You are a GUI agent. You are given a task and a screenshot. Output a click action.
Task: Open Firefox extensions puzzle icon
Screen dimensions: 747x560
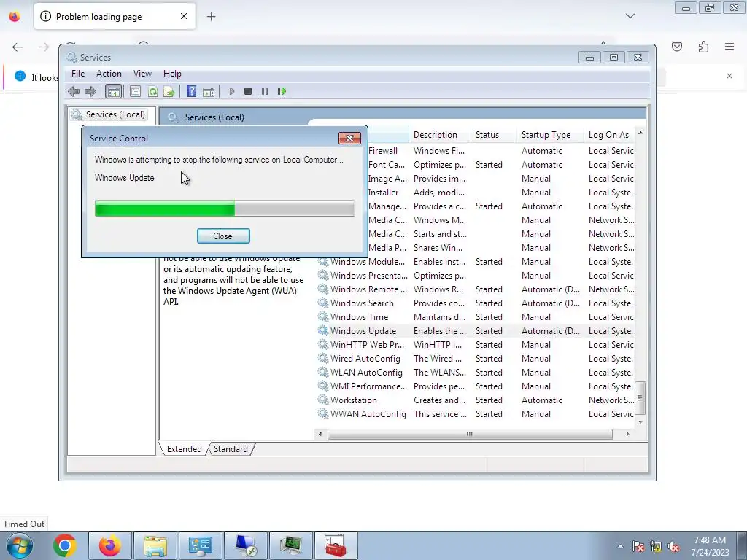[x=703, y=47]
